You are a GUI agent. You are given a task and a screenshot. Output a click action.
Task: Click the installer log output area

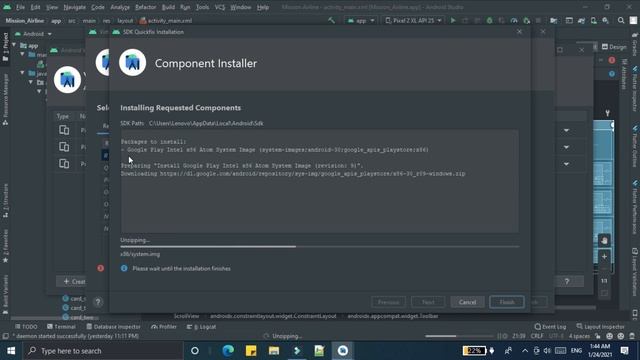[x=320, y=182]
